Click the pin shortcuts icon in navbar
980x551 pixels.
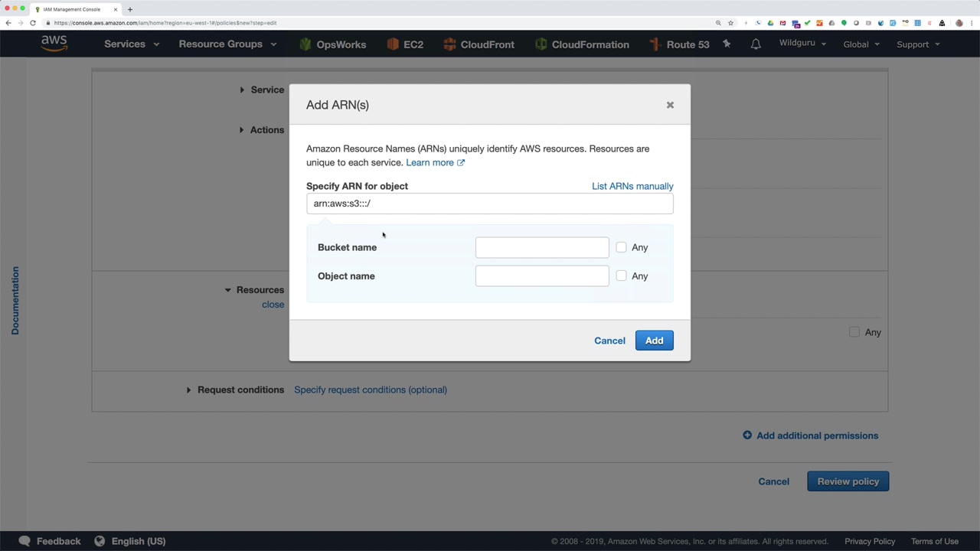tap(727, 44)
